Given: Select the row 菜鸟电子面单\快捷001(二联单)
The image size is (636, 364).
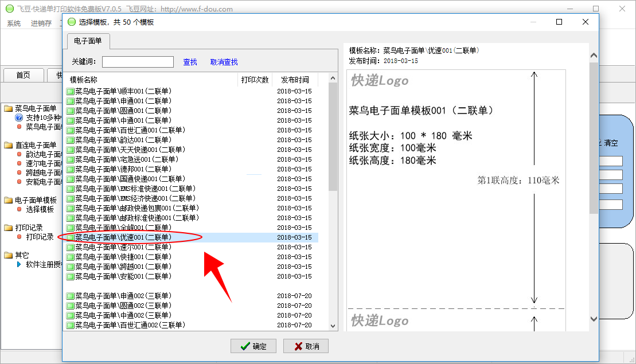Looking at the screenshot, I should coord(192,257).
